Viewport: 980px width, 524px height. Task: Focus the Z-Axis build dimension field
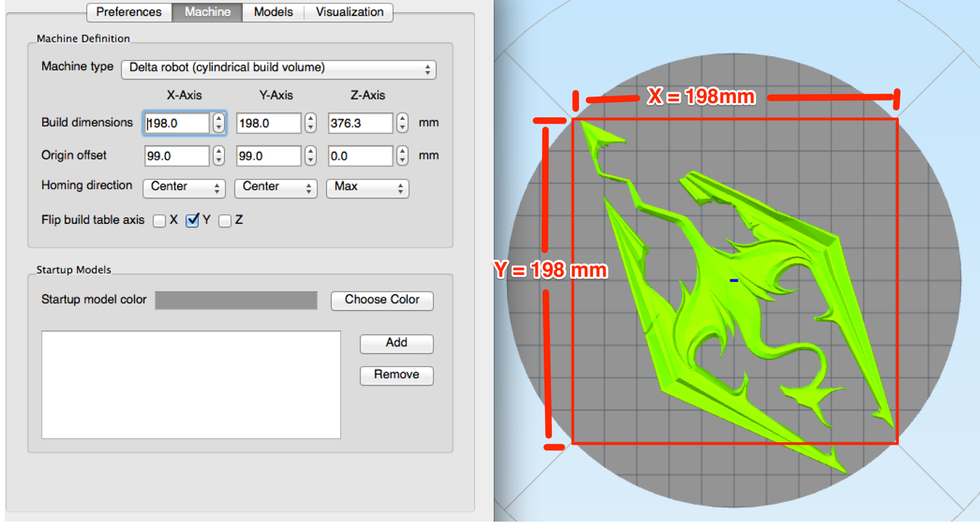[360, 123]
